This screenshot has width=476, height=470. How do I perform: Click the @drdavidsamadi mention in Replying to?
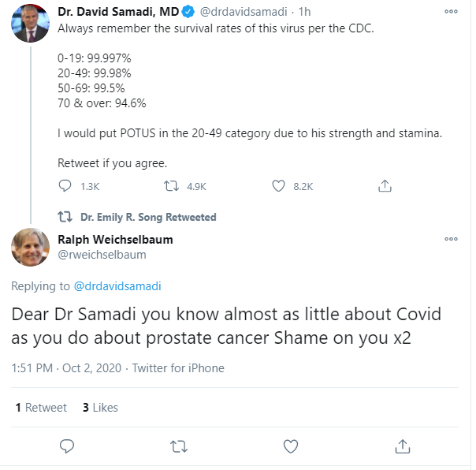pos(117,285)
